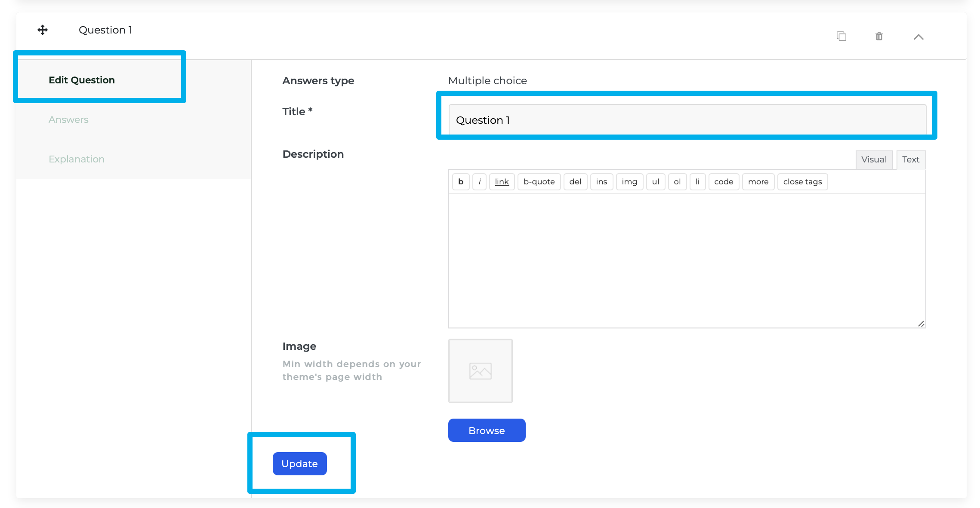Image resolution: width=980 pixels, height=508 pixels.
Task: Switch the editor to Visual mode
Action: [874, 159]
